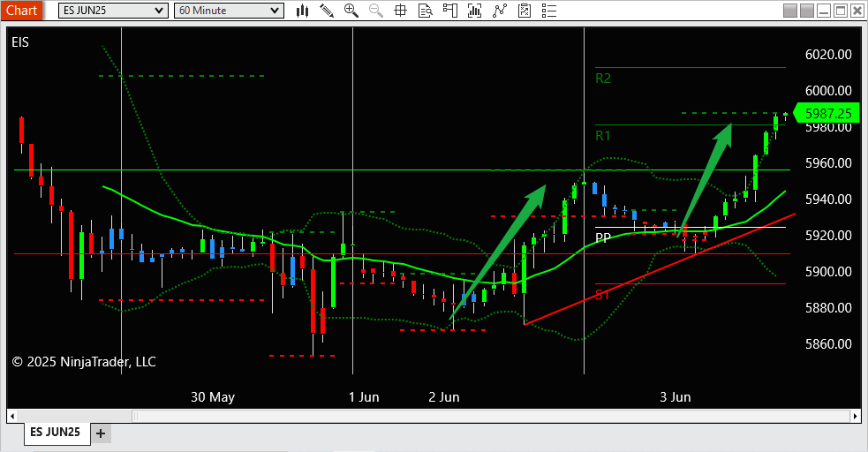Click the right scroll arrow of the chart scrollbar
This screenshot has height=452, width=868.
tap(856, 416)
